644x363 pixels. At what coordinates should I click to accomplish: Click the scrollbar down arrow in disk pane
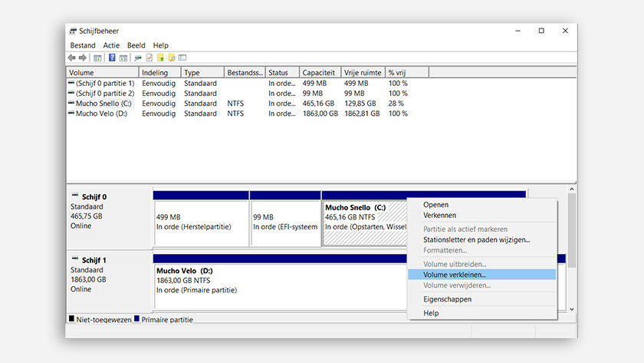[x=572, y=309]
